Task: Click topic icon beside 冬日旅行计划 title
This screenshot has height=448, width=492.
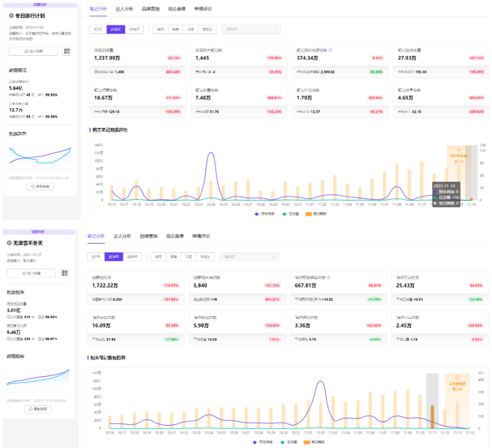Action: coord(11,15)
